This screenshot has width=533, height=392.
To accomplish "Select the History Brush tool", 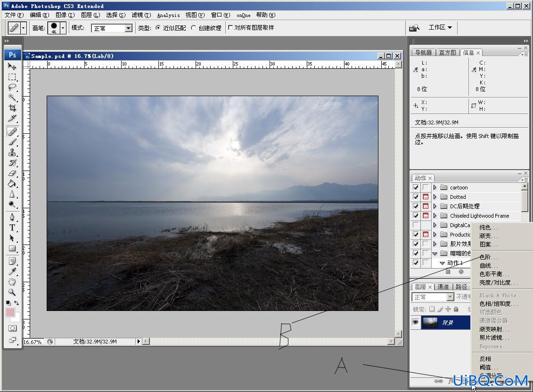I will pyautogui.click(x=12, y=163).
